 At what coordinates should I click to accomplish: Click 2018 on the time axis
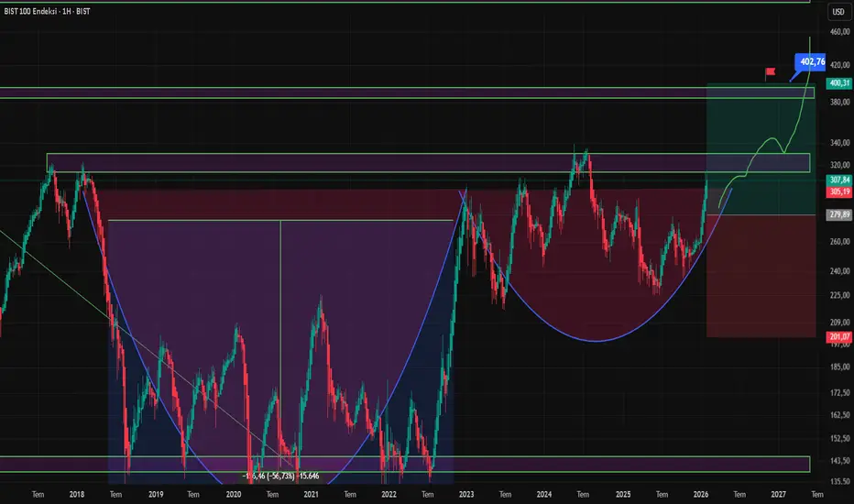click(77, 493)
